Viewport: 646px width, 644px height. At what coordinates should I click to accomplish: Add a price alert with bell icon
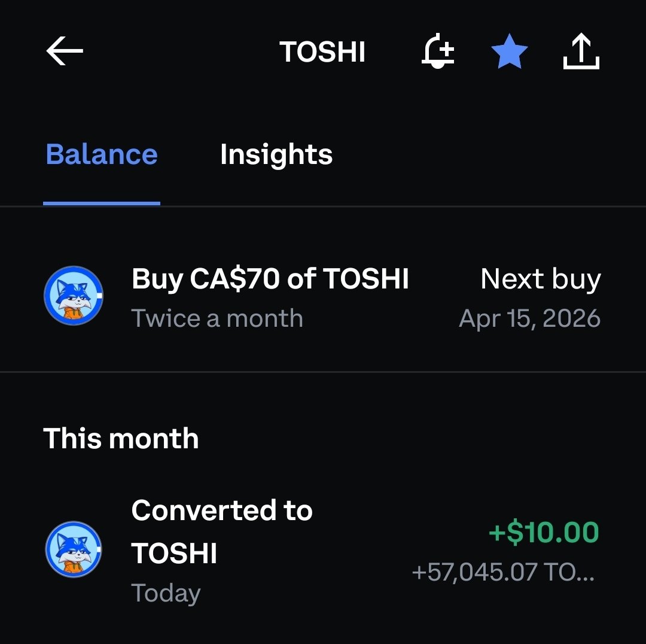pyautogui.click(x=438, y=52)
